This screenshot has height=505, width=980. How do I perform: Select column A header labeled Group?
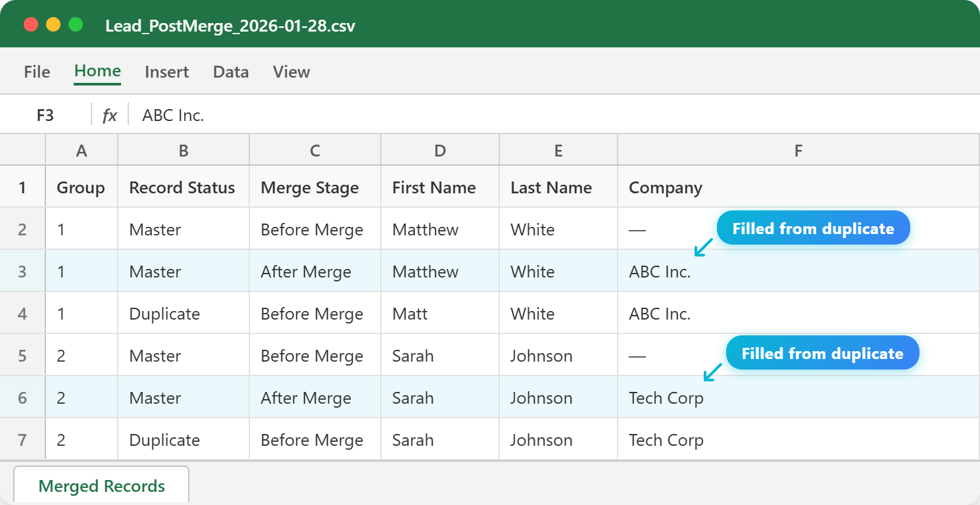[x=81, y=150]
